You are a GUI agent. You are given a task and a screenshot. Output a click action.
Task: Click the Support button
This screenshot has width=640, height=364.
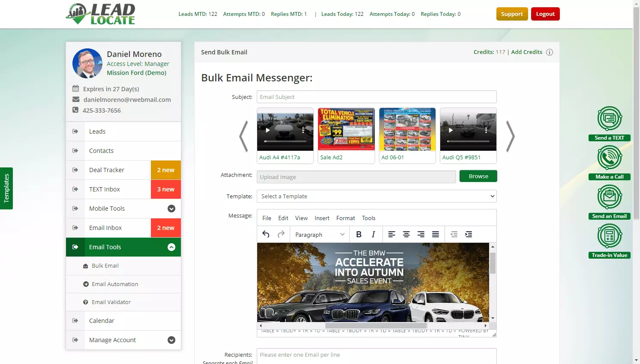point(512,14)
